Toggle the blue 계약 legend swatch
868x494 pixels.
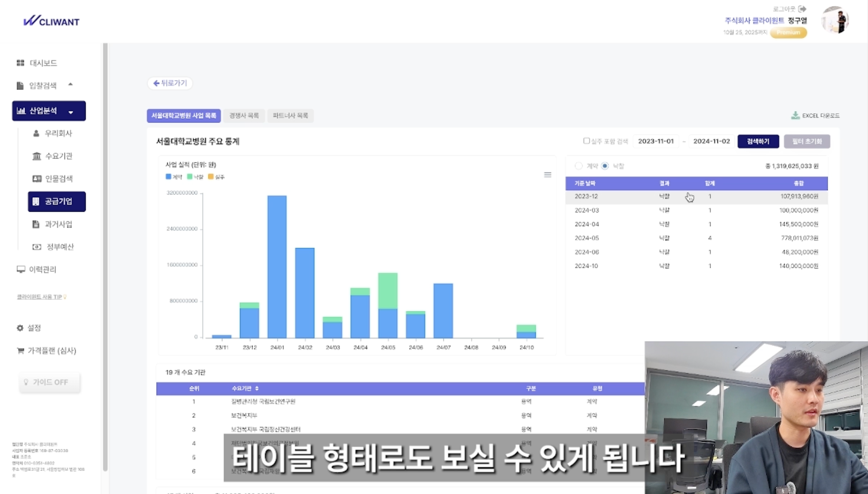click(x=168, y=177)
